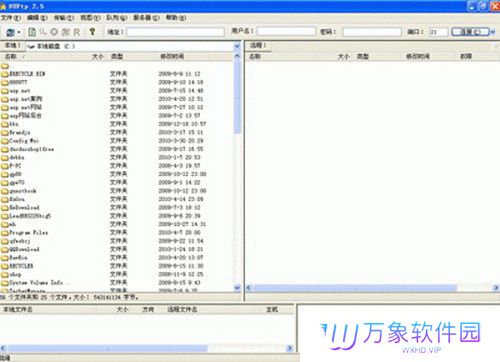The image size is (500, 362).
Task: Go to the parent folder icon at the top of the list
Action: (x=5, y=66)
